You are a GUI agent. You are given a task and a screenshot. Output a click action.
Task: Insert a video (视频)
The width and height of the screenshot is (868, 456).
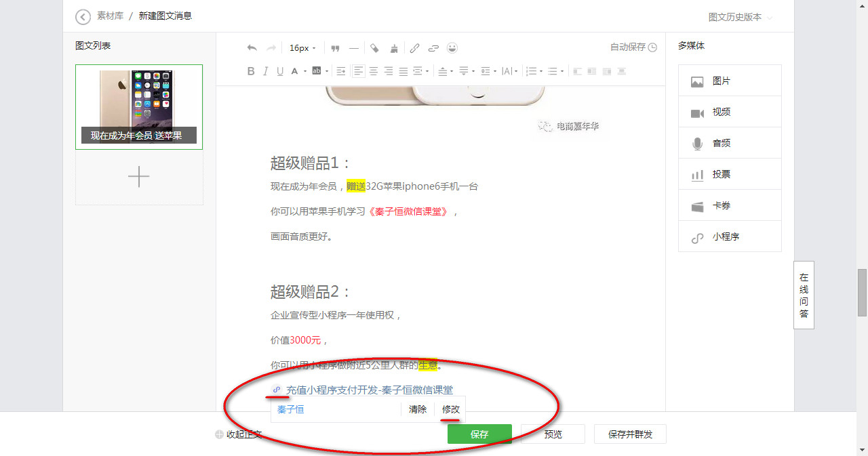click(x=730, y=112)
